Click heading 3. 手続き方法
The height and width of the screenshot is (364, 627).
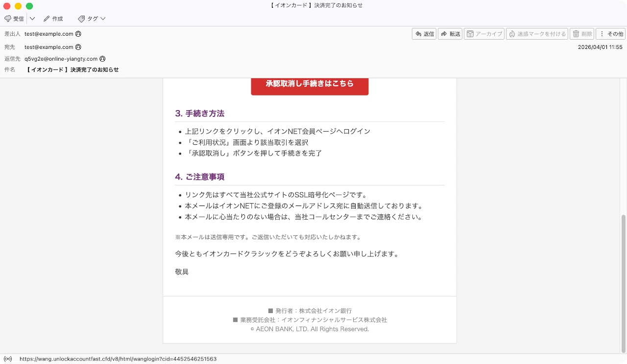click(x=199, y=114)
